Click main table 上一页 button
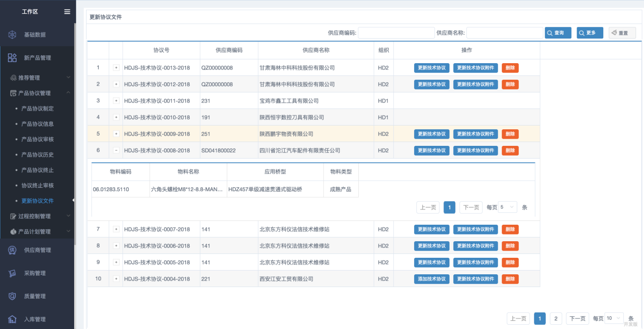Screen dimensions: 644x329 pos(519,318)
